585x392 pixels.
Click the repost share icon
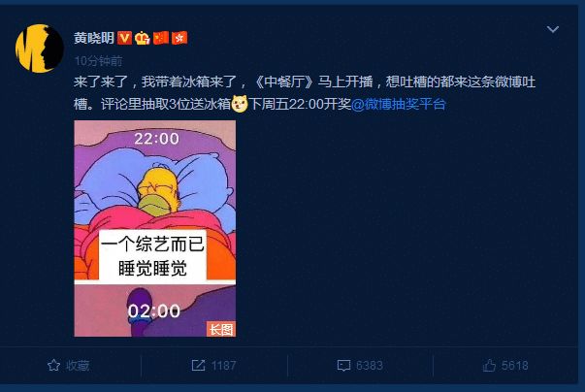point(198,365)
